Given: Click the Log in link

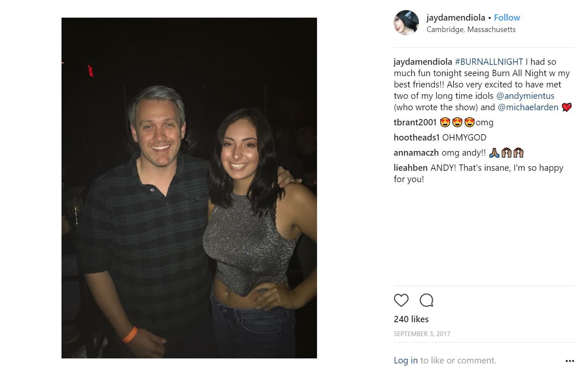Looking at the screenshot, I should 405,360.
